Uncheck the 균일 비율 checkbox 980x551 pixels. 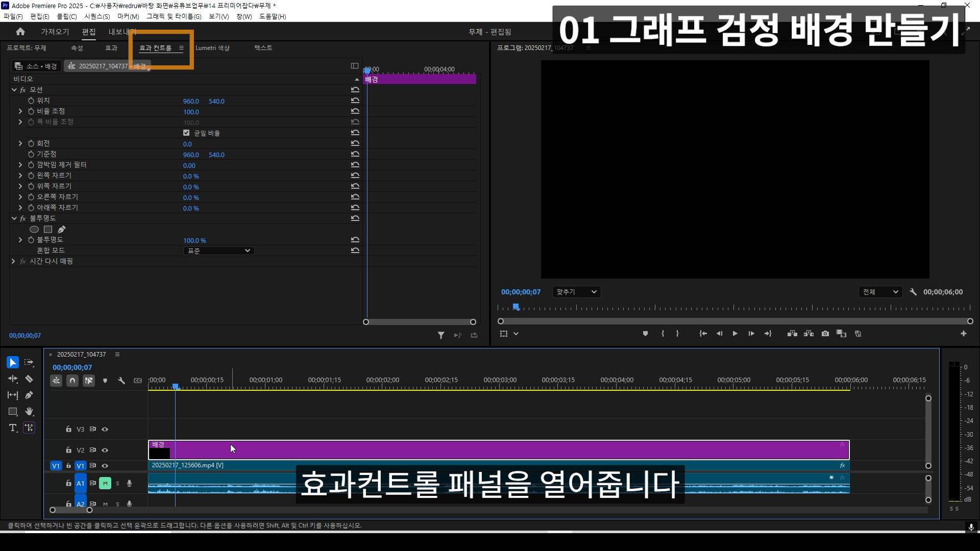tap(186, 133)
